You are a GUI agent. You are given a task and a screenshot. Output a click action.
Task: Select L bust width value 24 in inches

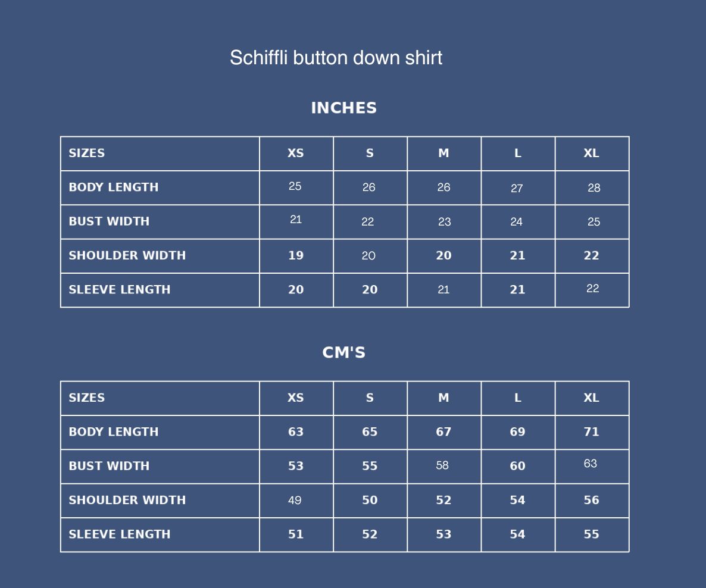(516, 222)
